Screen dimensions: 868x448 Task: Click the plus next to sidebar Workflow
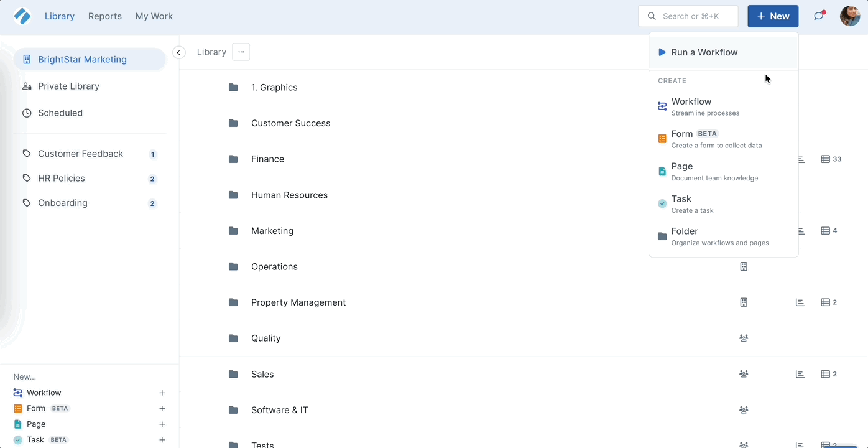click(x=162, y=393)
